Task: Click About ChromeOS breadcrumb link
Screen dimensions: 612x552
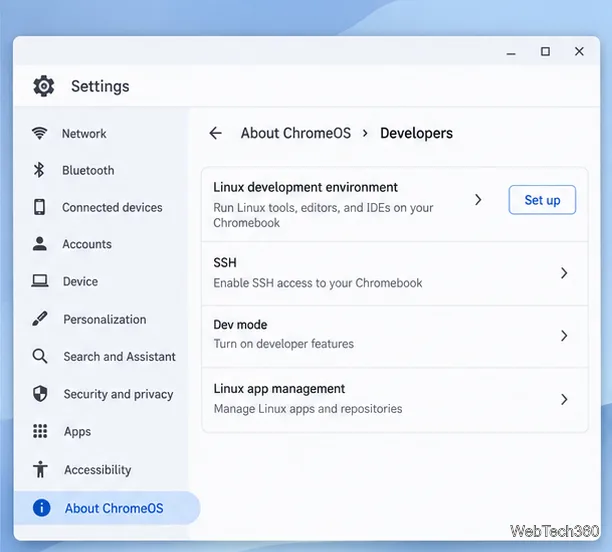Action: pos(295,133)
